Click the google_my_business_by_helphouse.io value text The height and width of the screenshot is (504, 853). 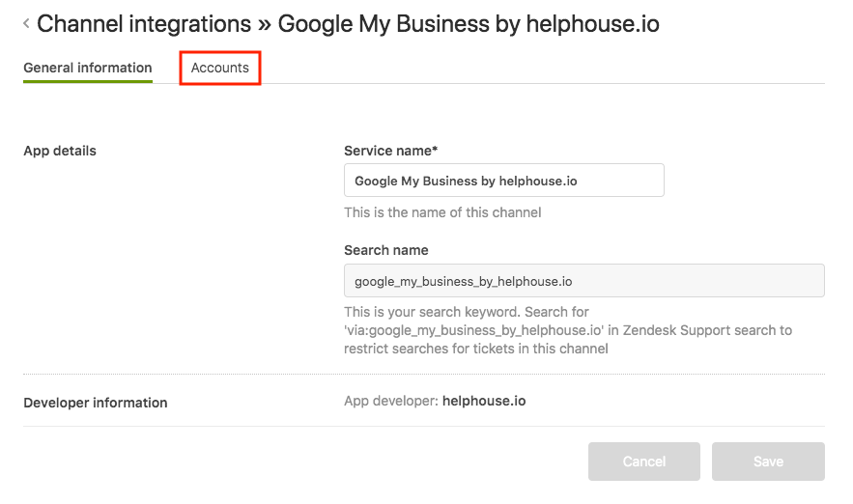pyautogui.click(x=464, y=282)
